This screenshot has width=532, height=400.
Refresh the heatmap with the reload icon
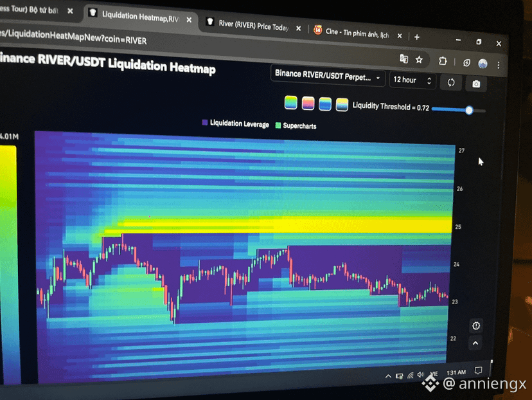click(451, 82)
